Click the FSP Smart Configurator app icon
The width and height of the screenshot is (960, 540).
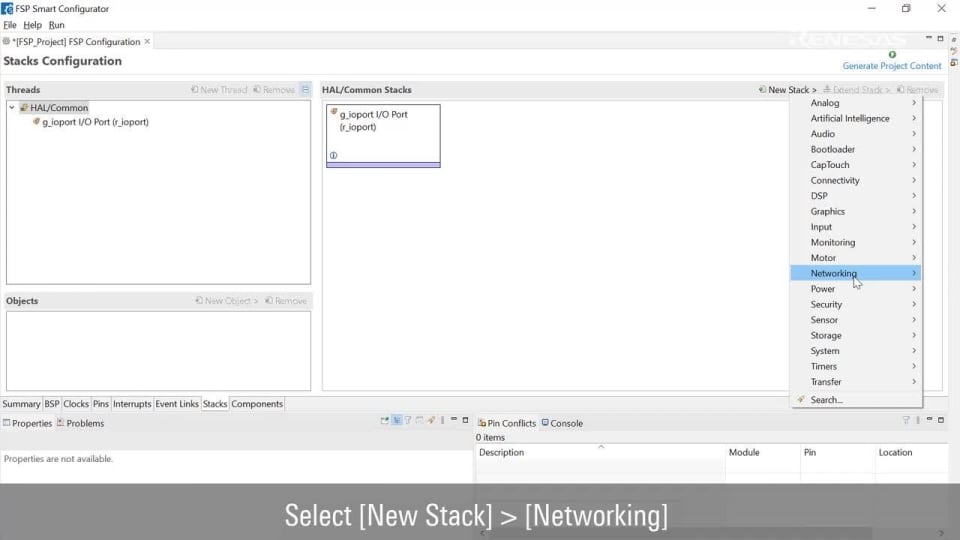coord(7,9)
